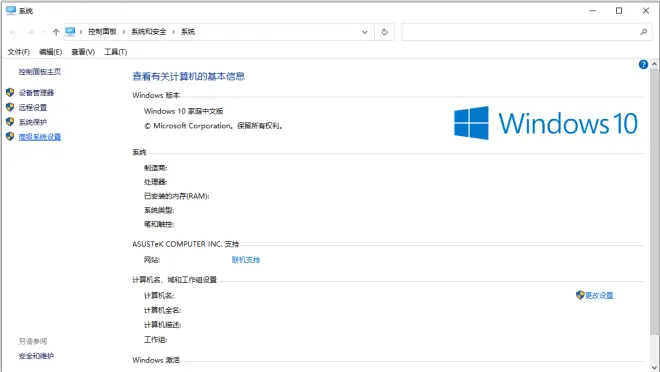The height and width of the screenshot is (372, 660).
Task: Click the scrollbar down arrow
Action: 655,367
